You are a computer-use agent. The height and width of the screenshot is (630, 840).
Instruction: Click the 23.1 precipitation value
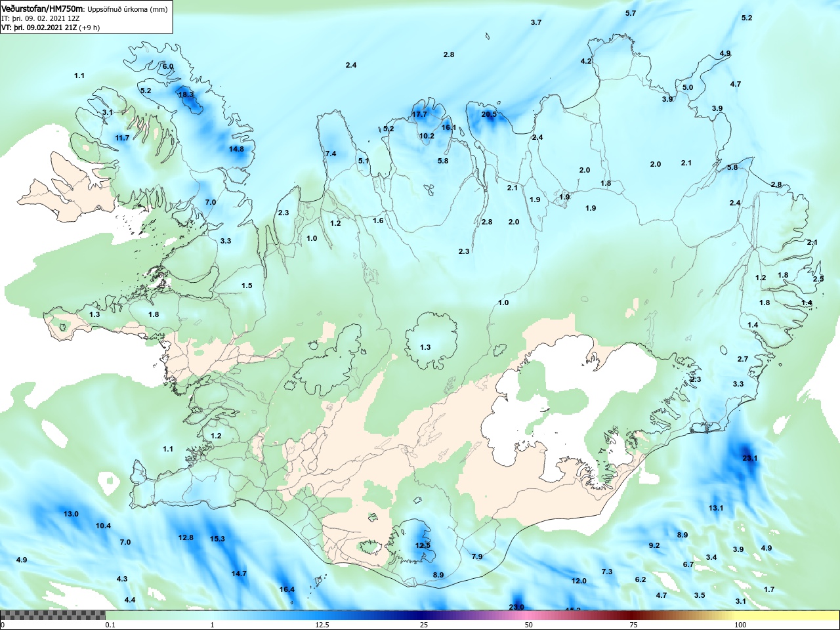749,458
